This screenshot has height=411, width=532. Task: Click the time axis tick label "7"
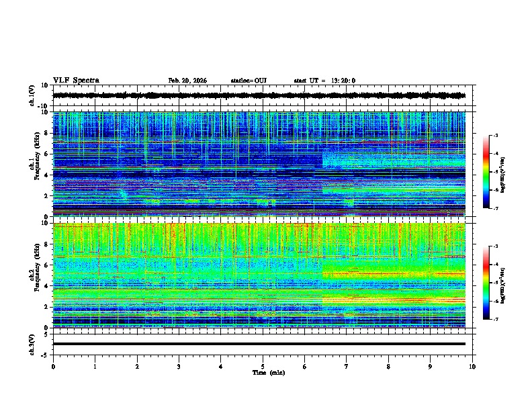(347, 367)
